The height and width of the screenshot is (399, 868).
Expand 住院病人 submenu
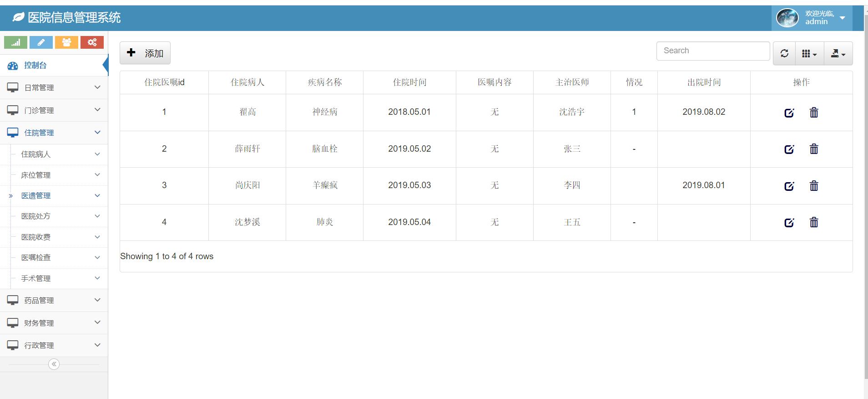pos(59,154)
